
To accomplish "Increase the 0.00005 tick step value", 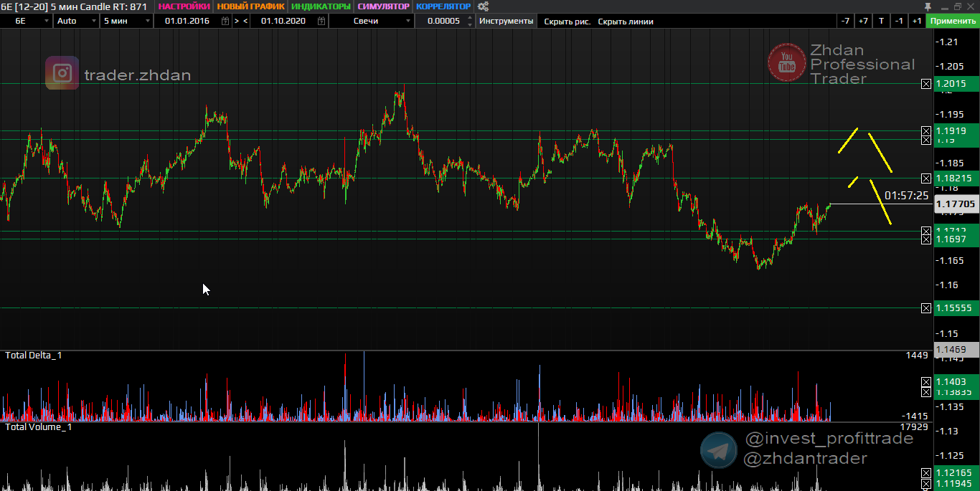I will click(x=471, y=19).
